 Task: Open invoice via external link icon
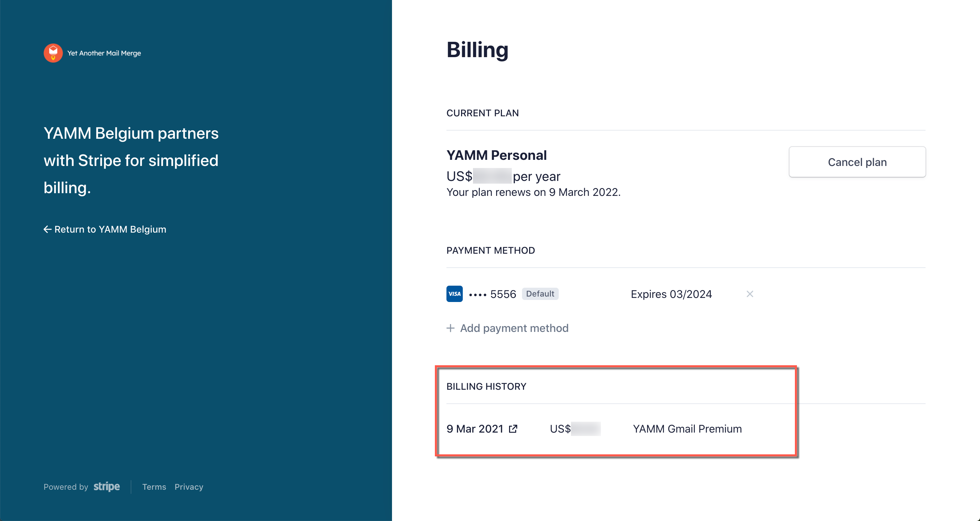pos(513,428)
